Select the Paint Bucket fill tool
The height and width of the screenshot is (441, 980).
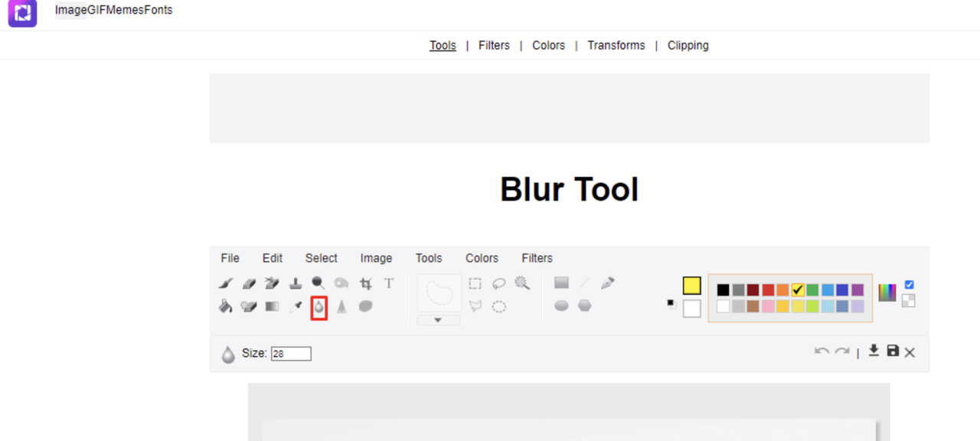(x=226, y=306)
